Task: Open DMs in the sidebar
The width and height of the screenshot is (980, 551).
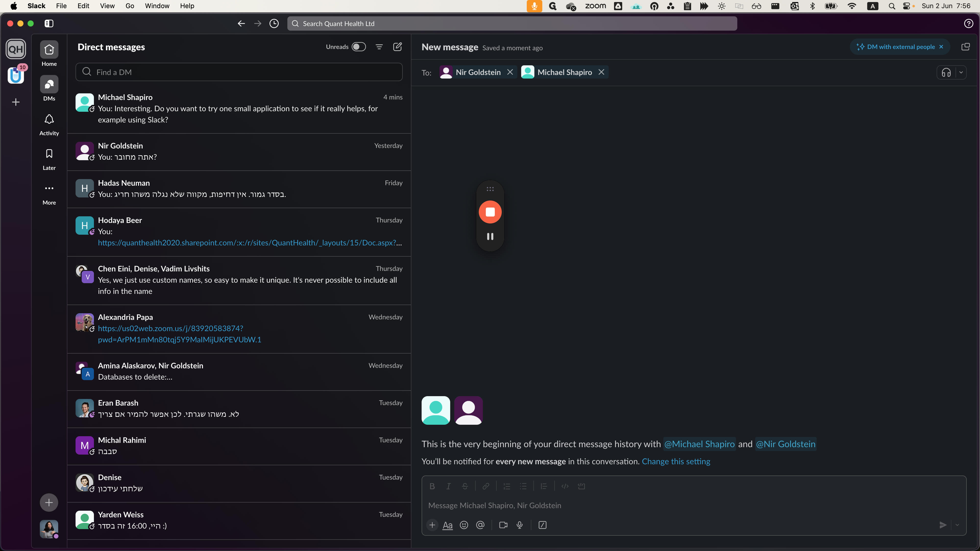Action: [x=49, y=88]
